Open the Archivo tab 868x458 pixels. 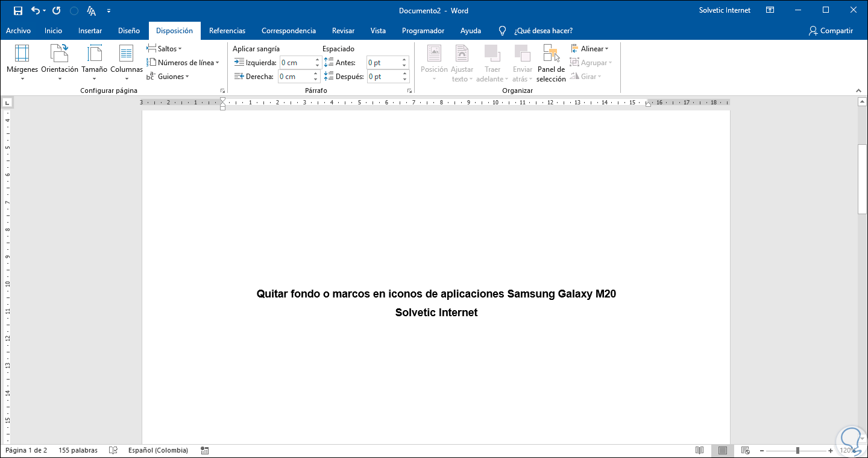tap(18, 31)
